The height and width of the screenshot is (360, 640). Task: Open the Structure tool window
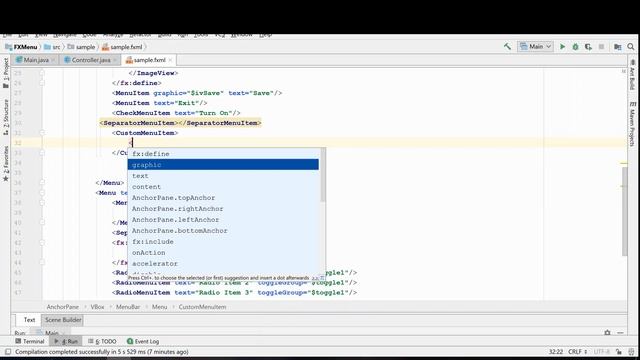tap(6, 117)
